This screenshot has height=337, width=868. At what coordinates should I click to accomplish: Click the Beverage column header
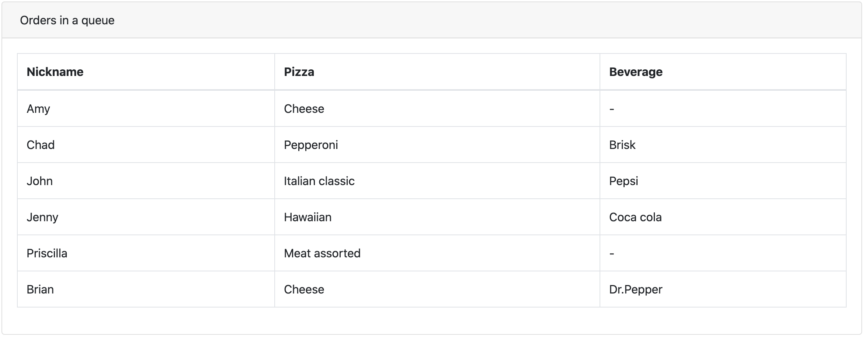pos(635,72)
